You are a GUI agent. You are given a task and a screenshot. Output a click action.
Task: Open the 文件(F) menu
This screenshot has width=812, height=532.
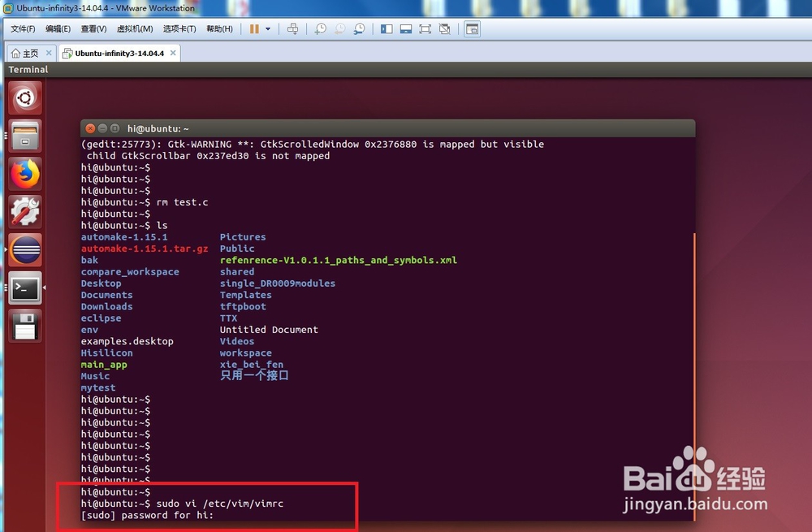point(23,29)
